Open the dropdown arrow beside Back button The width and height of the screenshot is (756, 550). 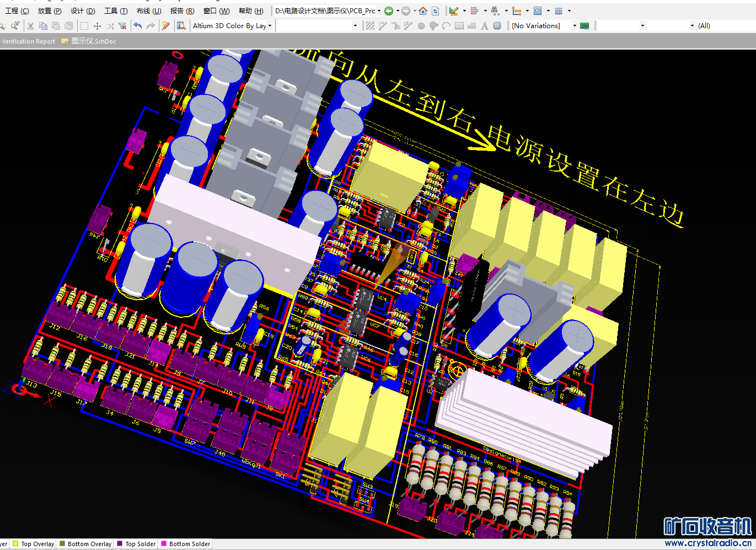point(397,11)
